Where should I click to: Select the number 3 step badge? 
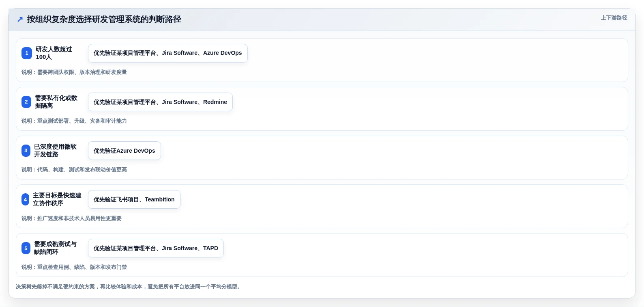pos(26,151)
